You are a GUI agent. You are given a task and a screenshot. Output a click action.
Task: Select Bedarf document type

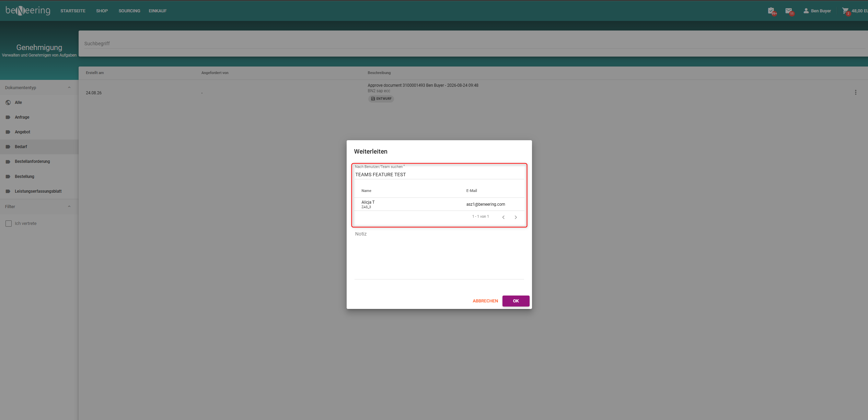click(39, 147)
